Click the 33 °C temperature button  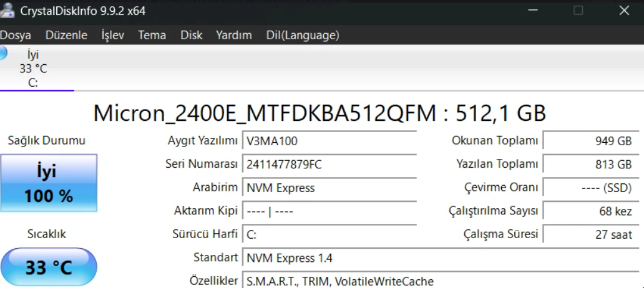[x=49, y=267]
